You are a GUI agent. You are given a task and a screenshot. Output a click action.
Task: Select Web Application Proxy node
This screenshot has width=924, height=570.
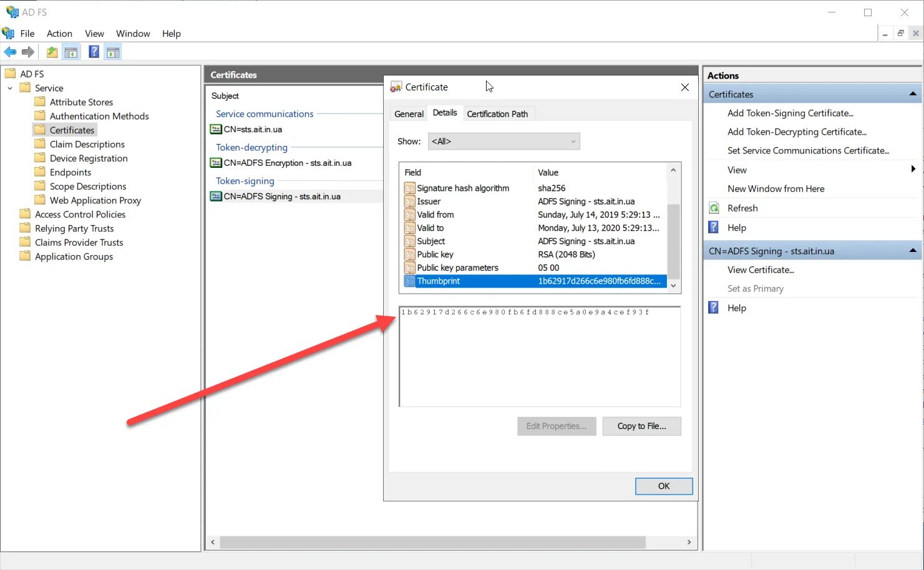tap(95, 200)
